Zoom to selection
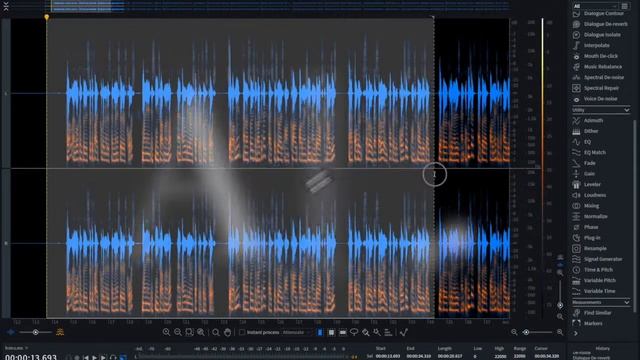This screenshot has height=360, width=640. 189,333
